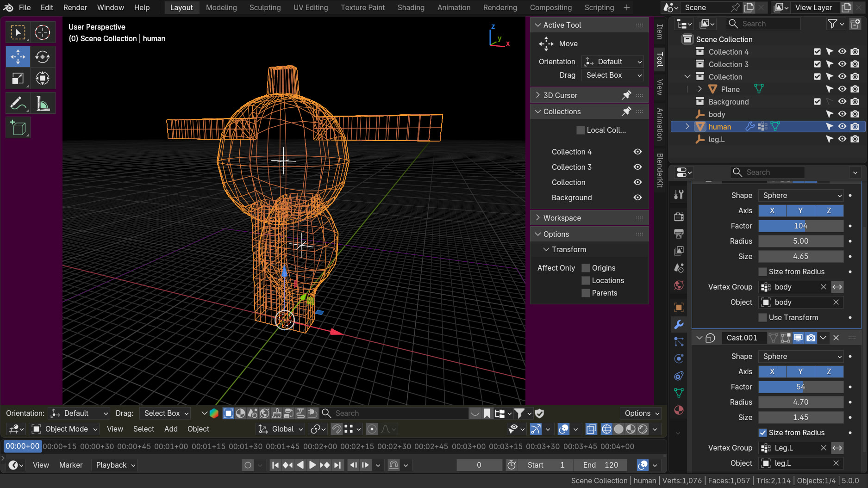The height and width of the screenshot is (488, 868).
Task: Activate the Annotate pencil tool
Action: pos(18,104)
